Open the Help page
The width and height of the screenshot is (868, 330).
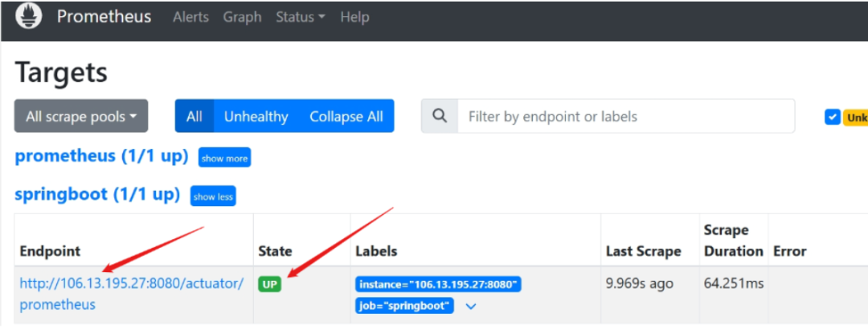coord(355,17)
